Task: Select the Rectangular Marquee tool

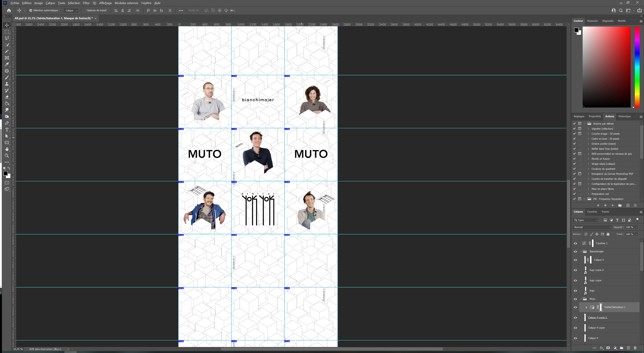Action: 7,32
